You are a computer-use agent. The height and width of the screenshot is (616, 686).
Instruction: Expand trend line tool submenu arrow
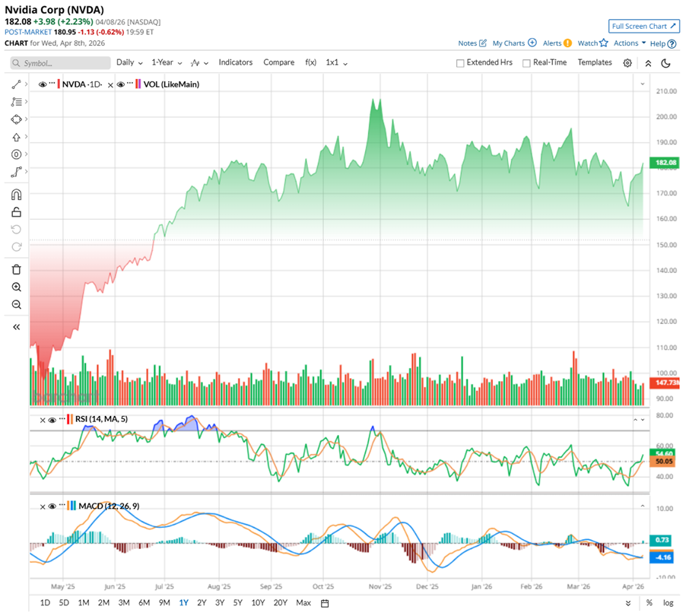(27, 84)
